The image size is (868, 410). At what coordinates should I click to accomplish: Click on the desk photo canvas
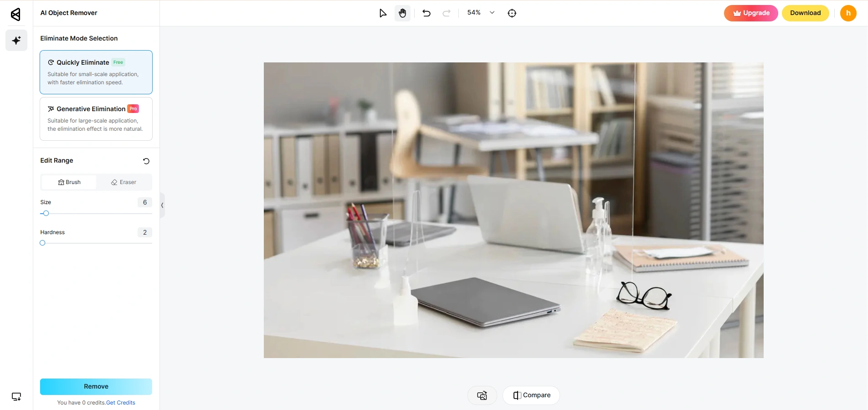pos(514,210)
